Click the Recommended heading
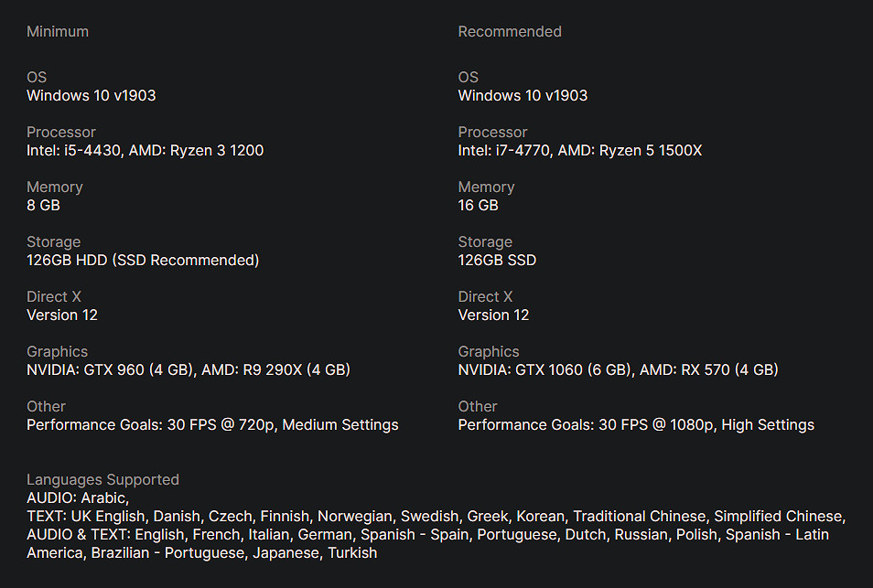Viewport: 873px width, 588px height. pos(510,31)
